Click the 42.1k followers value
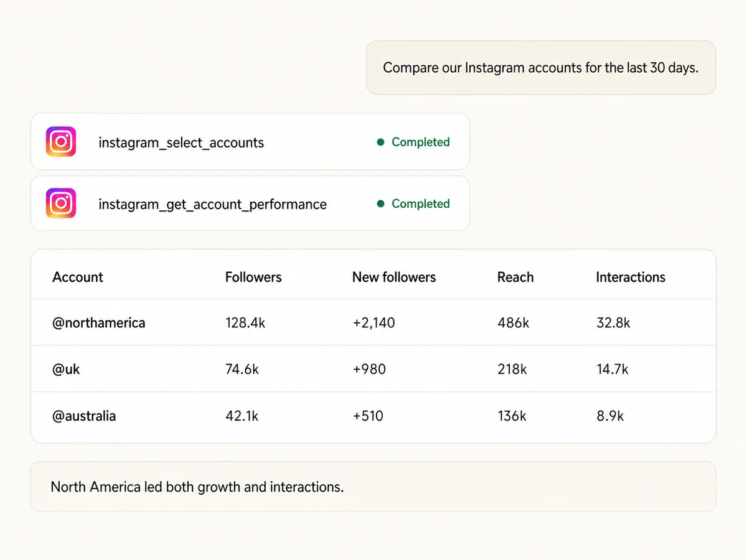 click(242, 416)
